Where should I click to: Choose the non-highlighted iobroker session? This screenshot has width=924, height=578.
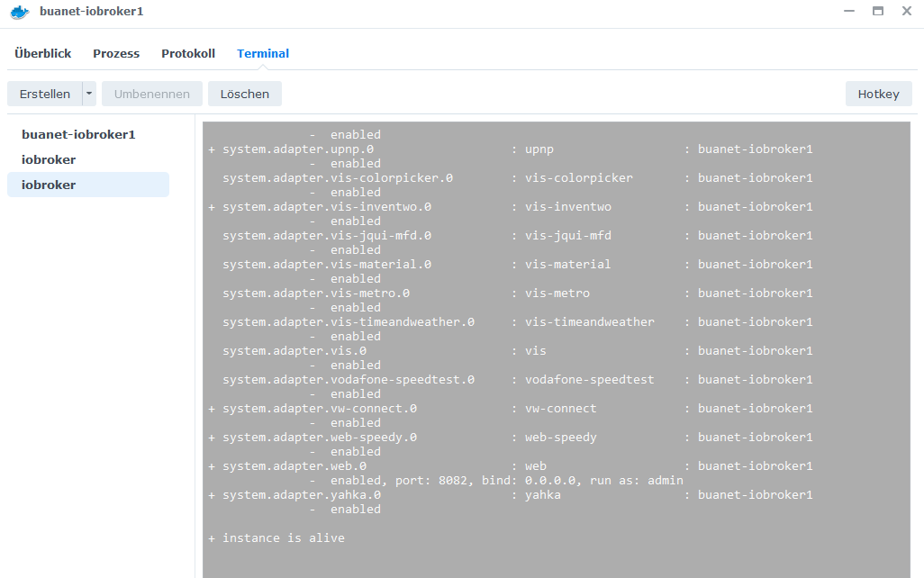[49, 159]
